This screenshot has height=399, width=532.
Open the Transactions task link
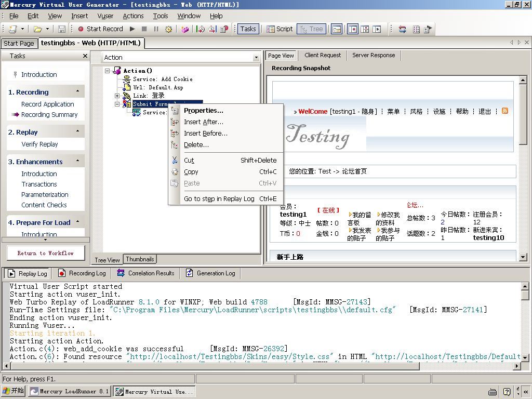point(39,184)
